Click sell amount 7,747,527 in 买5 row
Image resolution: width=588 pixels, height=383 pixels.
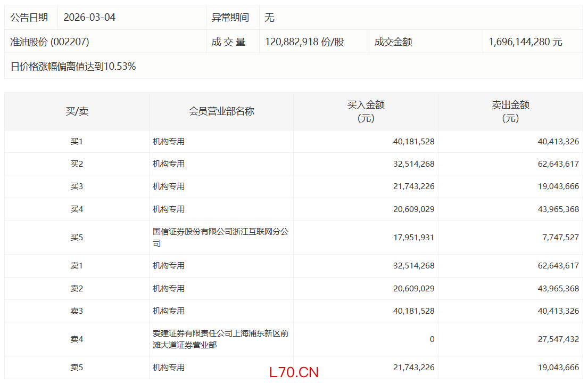coord(560,238)
